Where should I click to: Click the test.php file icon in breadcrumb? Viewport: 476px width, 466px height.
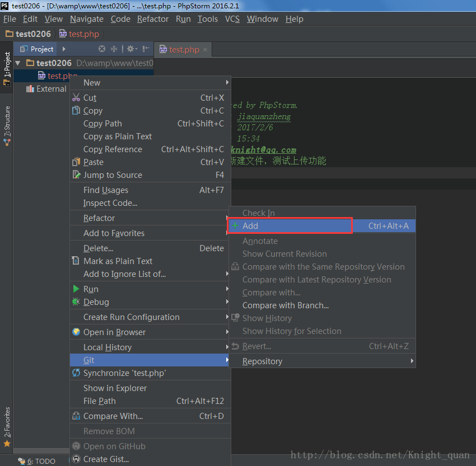tap(63, 34)
